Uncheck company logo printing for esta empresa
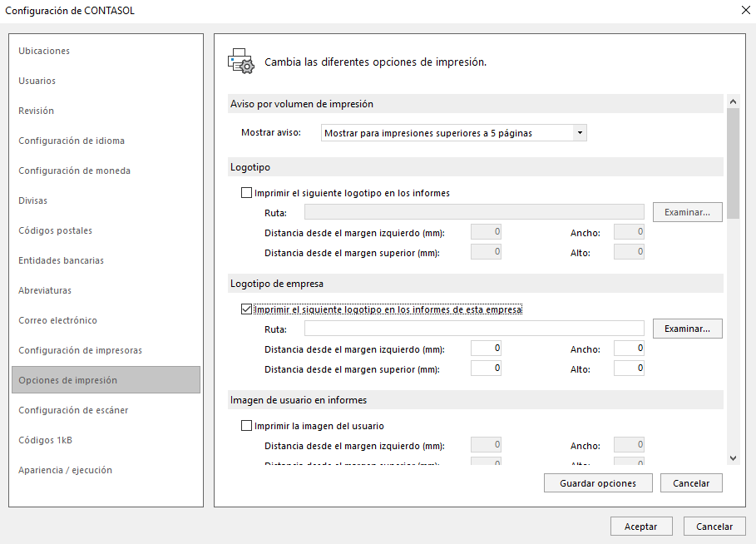Viewport: 756px width, 544px height. [246, 309]
